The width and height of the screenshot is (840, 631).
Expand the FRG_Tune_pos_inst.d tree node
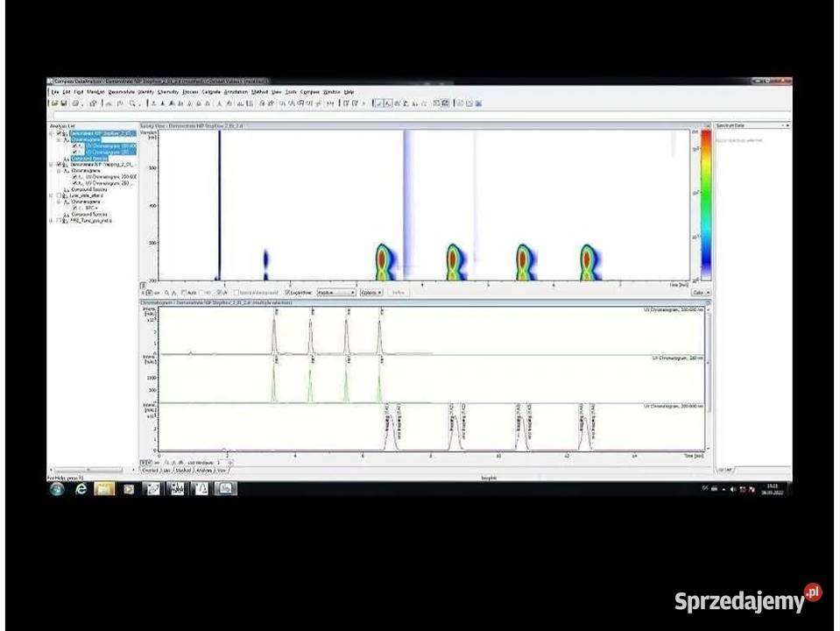click(x=52, y=221)
